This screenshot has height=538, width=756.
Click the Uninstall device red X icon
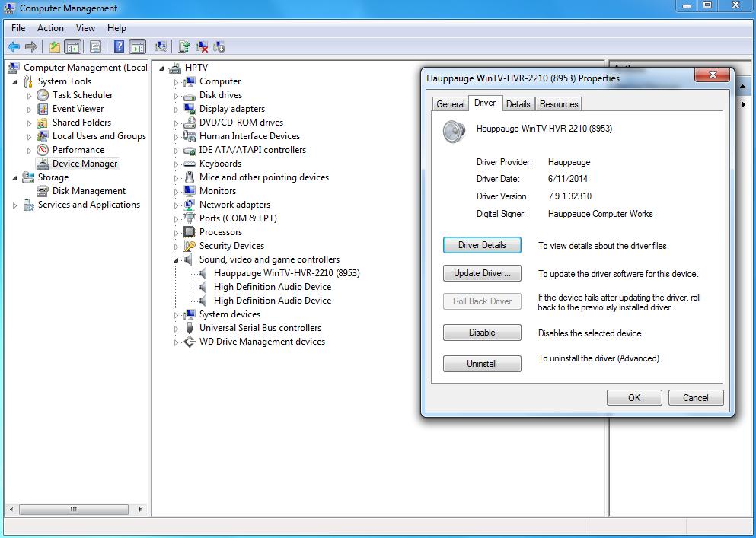pos(202,47)
